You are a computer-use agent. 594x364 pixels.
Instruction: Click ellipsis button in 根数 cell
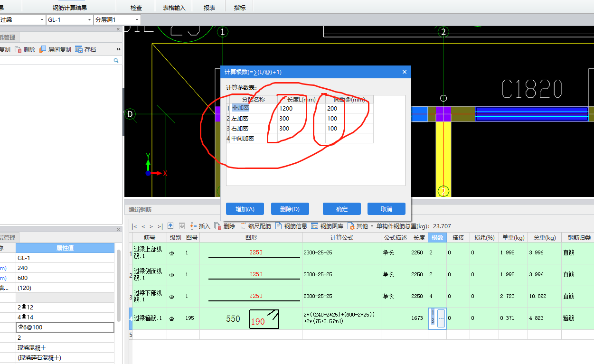pyautogui.click(x=440, y=318)
